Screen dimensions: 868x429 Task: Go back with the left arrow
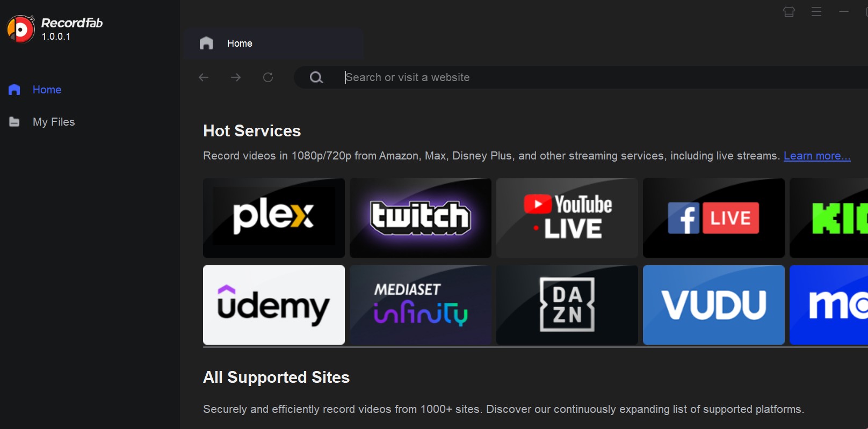[204, 77]
